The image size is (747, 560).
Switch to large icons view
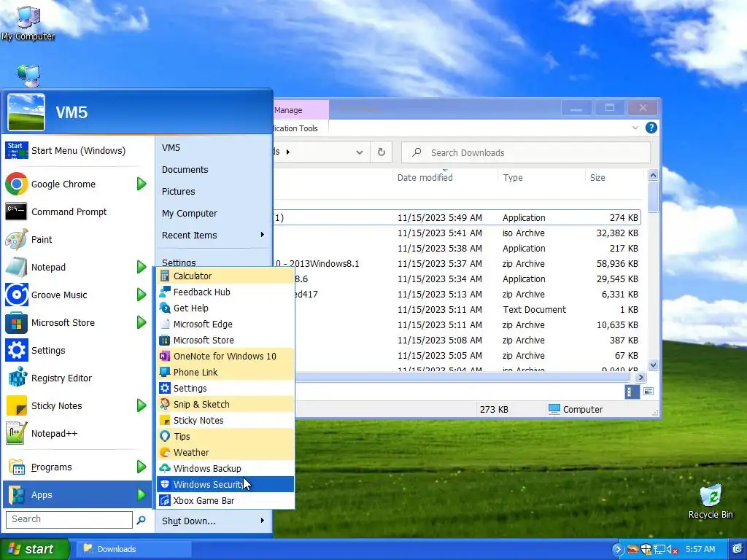coord(649,392)
